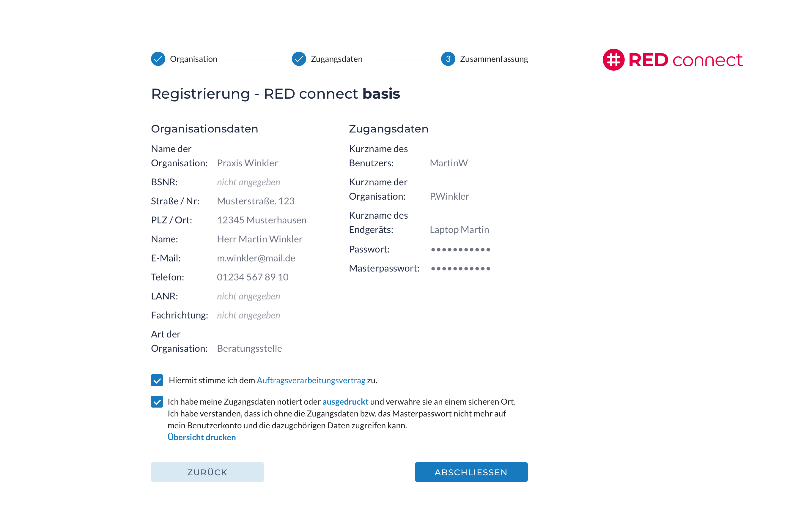Toggle the Zugangsdaten notiert confirmation checkbox

click(157, 401)
